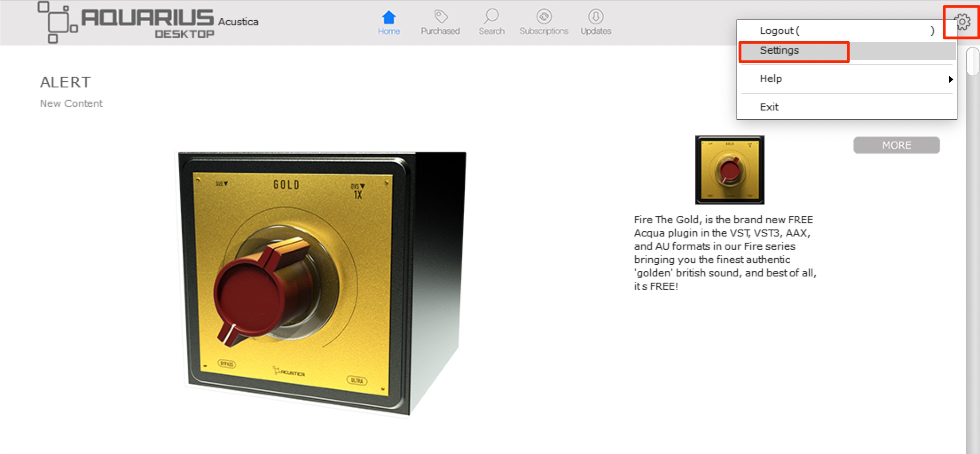Click the ALERT heading
This screenshot has height=454, width=980.
coord(65,82)
